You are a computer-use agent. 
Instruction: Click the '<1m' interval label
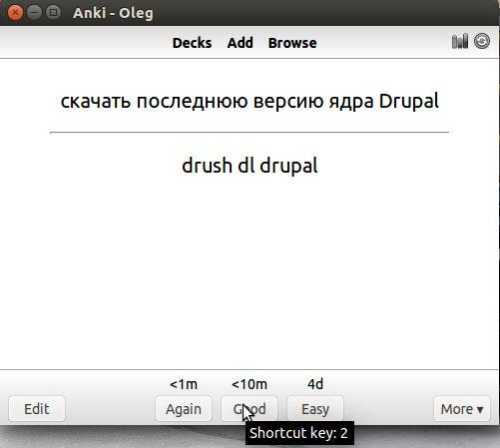tap(184, 384)
